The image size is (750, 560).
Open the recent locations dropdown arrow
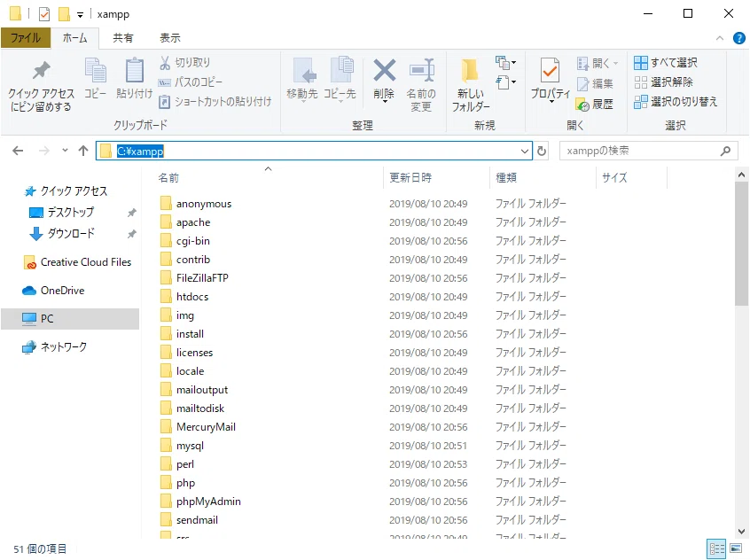65,150
